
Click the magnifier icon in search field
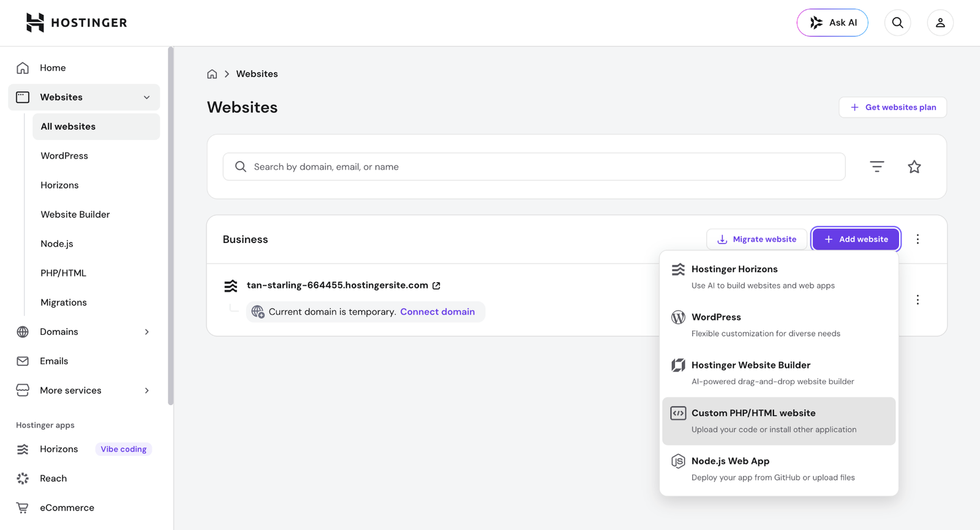[241, 166]
